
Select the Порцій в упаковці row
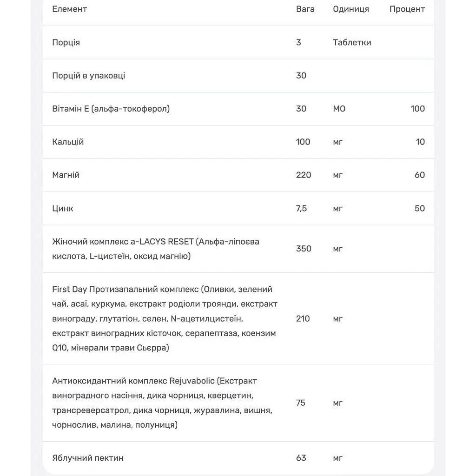(238, 76)
